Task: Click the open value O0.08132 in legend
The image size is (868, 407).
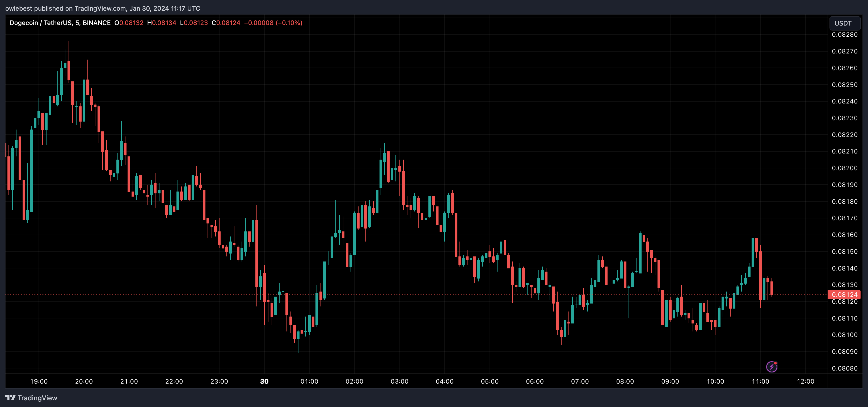Action: (x=129, y=23)
